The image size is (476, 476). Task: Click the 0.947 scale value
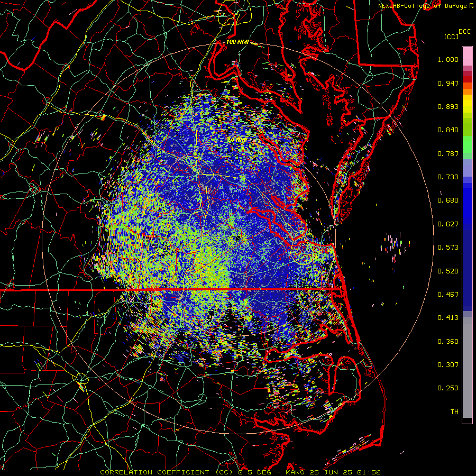448,83
